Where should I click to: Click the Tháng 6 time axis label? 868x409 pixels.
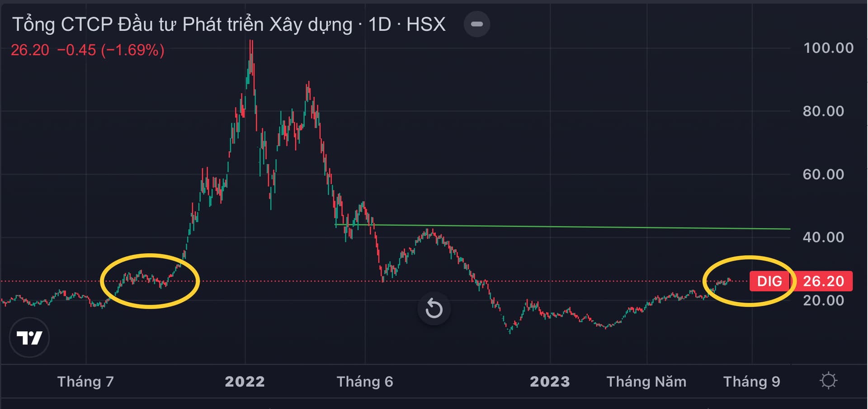tap(365, 381)
